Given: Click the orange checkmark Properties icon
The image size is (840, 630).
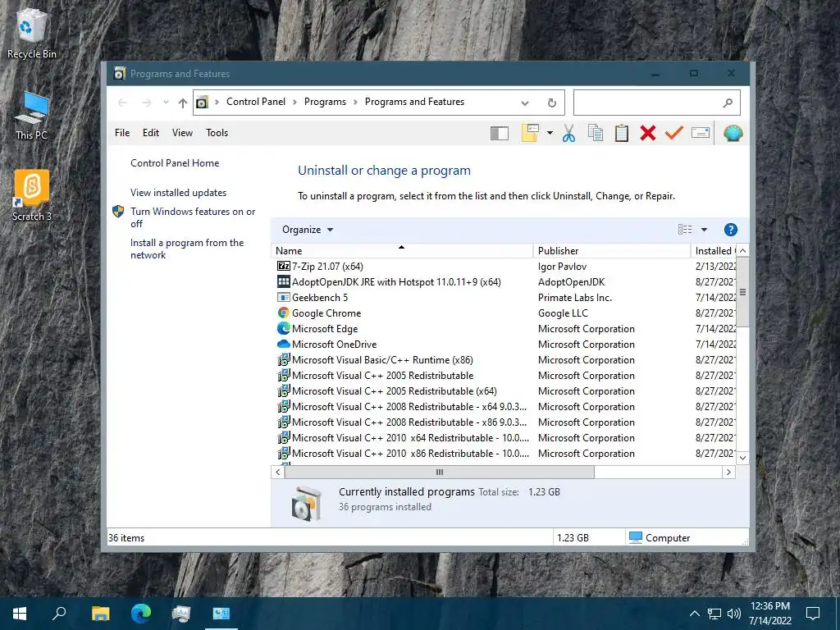Looking at the screenshot, I should 674,133.
